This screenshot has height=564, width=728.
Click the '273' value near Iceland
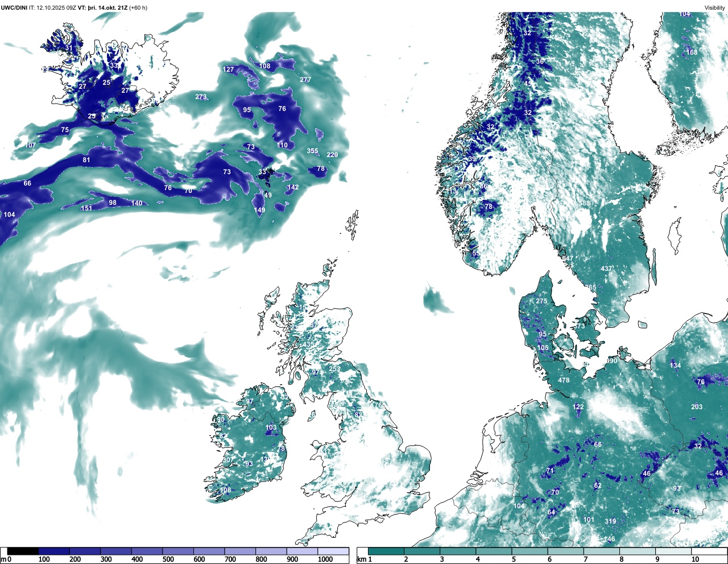coord(201,97)
